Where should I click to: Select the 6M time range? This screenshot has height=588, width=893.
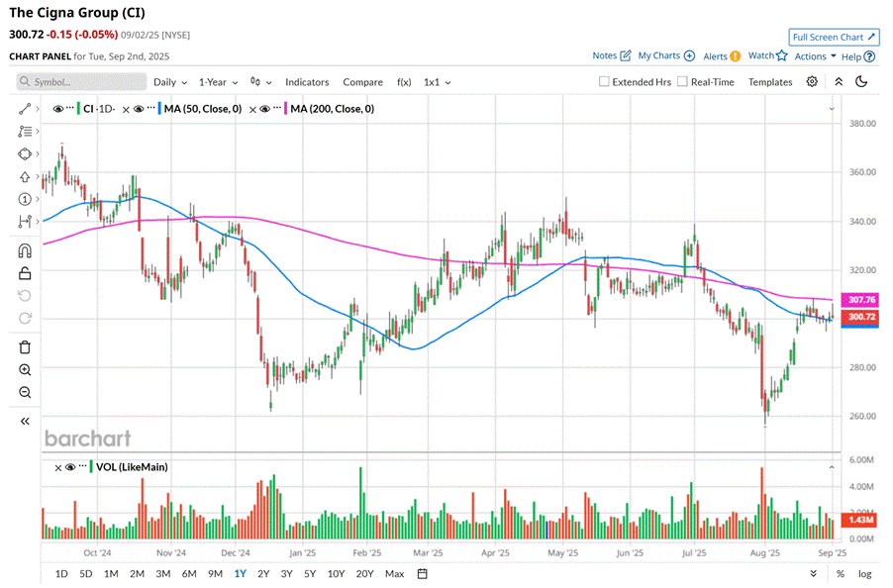point(189,573)
